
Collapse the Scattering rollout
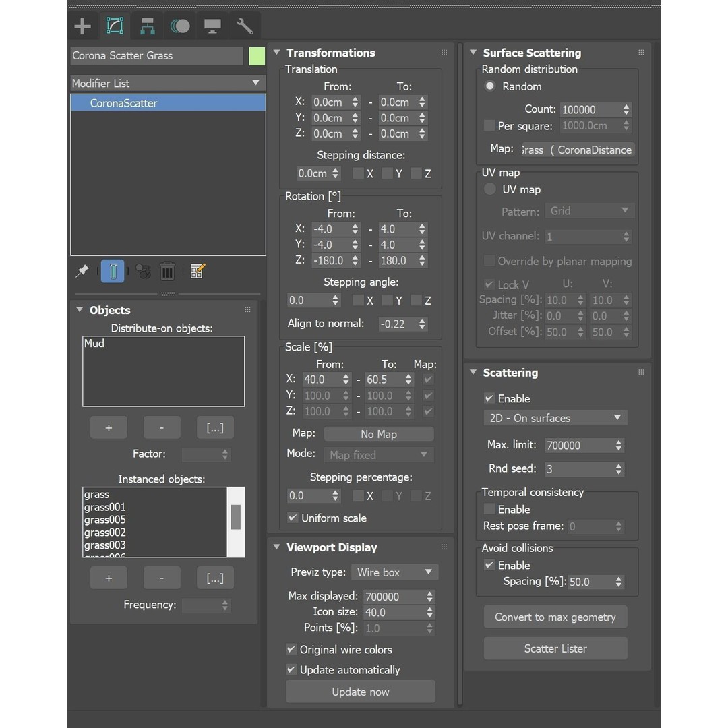473,372
